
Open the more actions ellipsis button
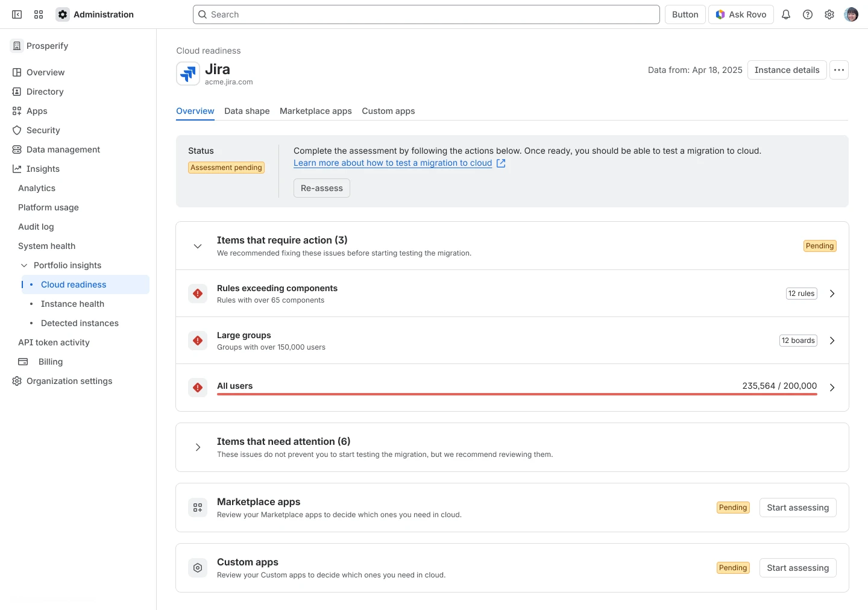tap(839, 70)
